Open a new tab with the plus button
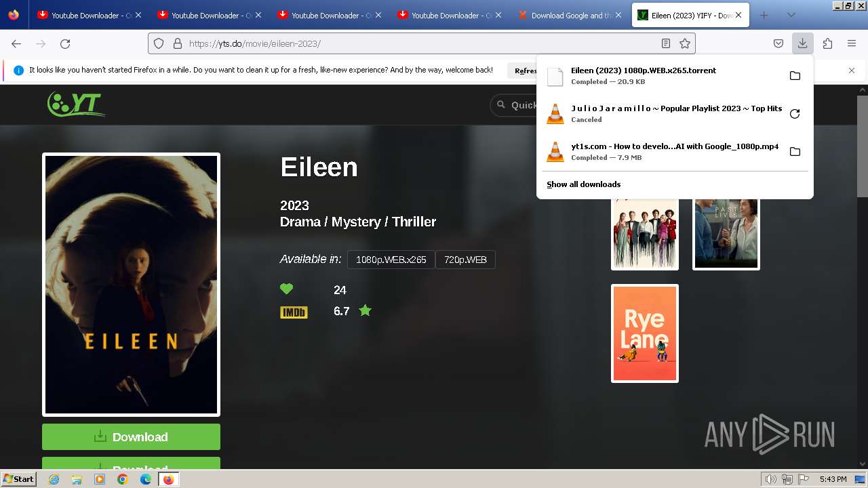This screenshot has width=868, height=488. click(x=764, y=15)
